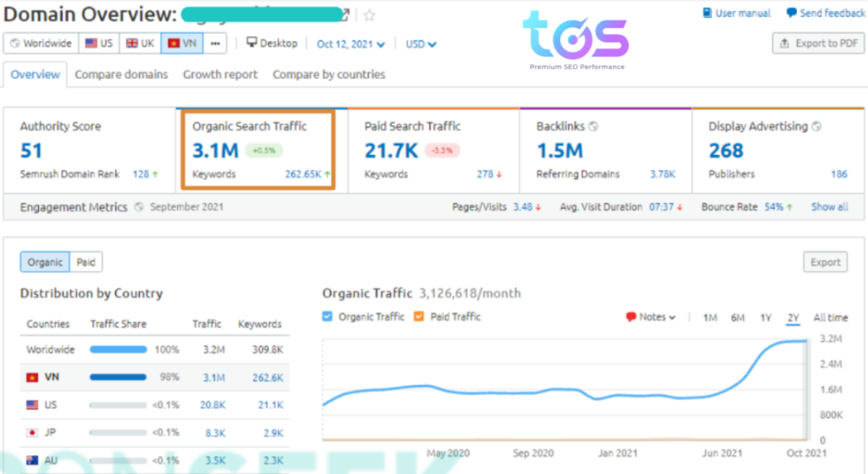Open the USD currency dropdown
This screenshot has width=868, height=474.
[x=421, y=44]
